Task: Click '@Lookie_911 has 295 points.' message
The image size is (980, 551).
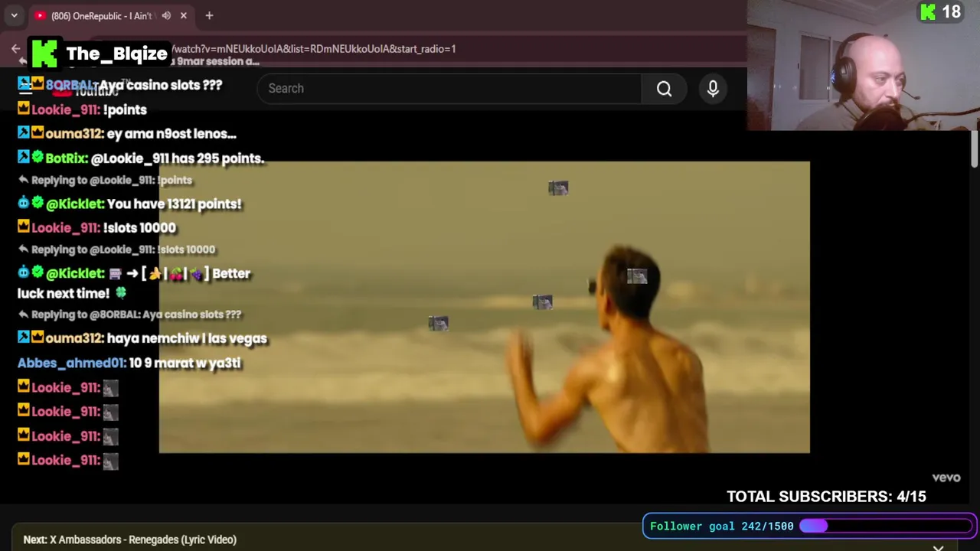Action: [178, 158]
